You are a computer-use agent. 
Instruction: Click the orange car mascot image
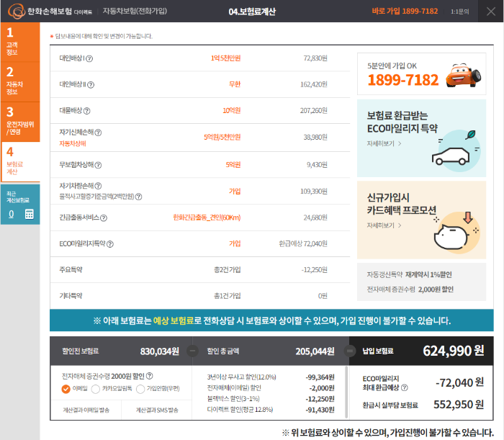[x=463, y=75]
